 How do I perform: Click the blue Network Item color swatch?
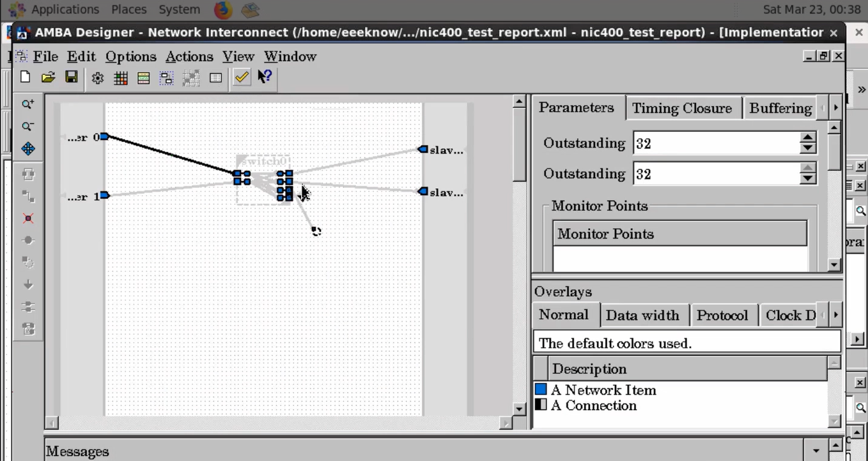541,389
